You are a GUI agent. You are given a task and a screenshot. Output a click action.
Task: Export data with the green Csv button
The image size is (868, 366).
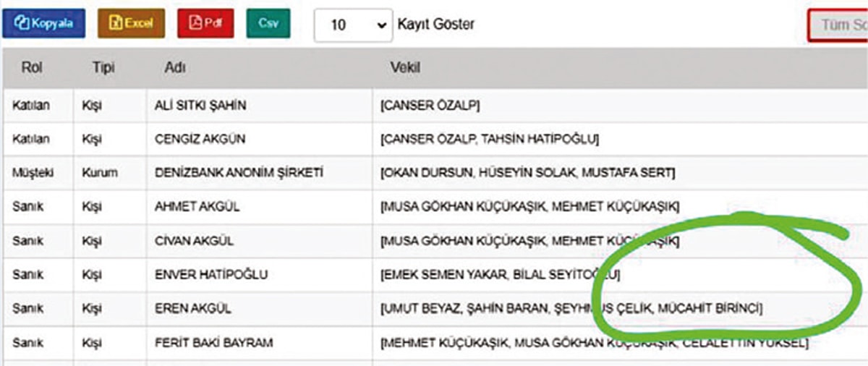tap(268, 23)
